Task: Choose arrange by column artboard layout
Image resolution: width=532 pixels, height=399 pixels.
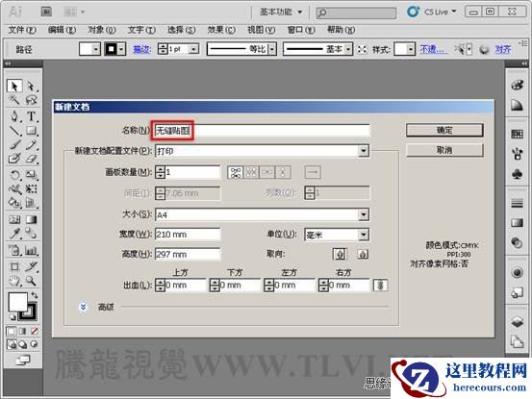Action: click(x=282, y=172)
